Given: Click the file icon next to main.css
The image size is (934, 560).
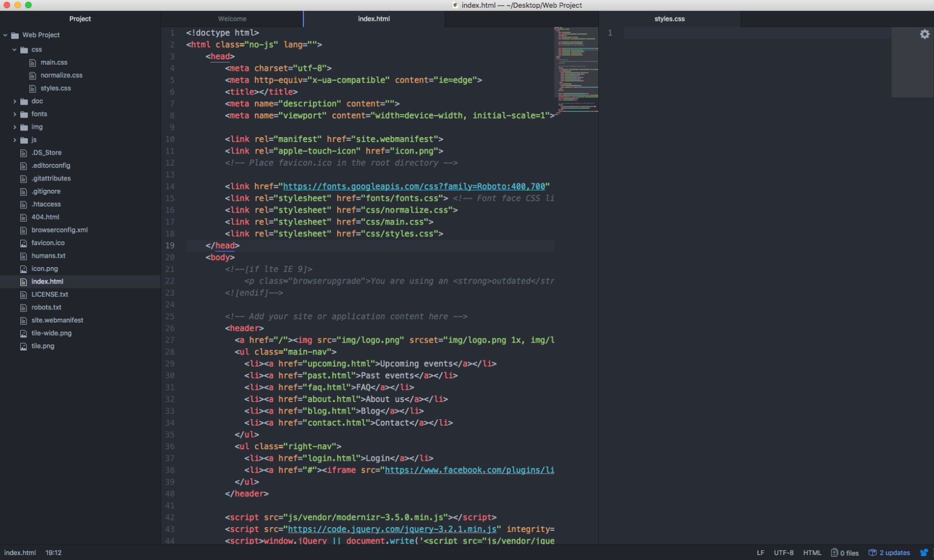Looking at the screenshot, I should click(32, 63).
